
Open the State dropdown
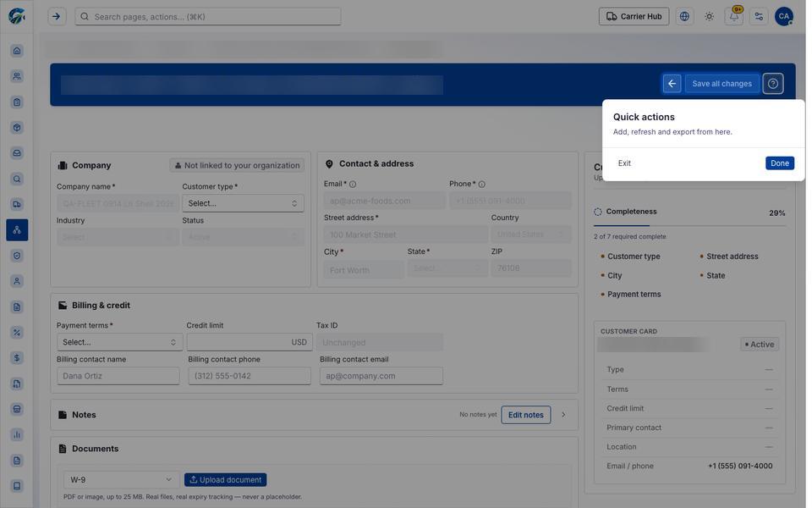[x=447, y=268]
